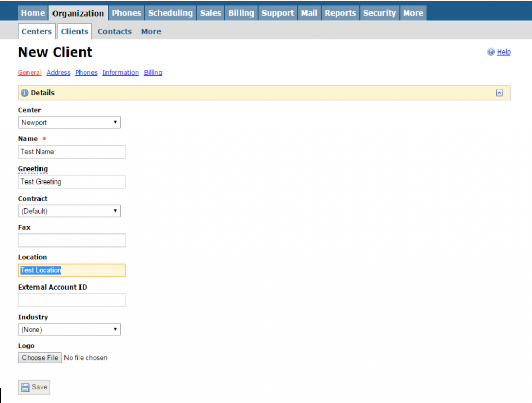Viewport: 532px width, 403px height.
Task: Focus the External Account ID field
Action: pyautogui.click(x=72, y=300)
